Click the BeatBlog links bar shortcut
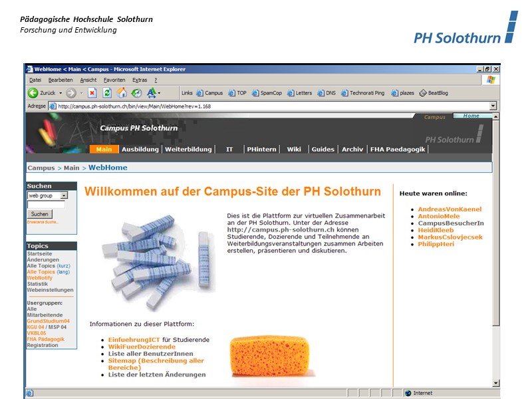Screen dimensions: 532x399 coord(433,93)
